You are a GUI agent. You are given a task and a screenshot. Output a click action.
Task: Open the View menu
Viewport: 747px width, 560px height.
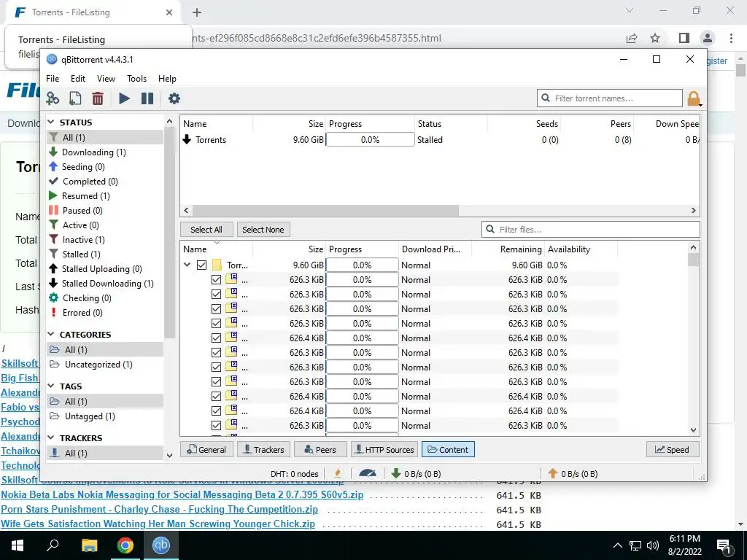click(x=106, y=79)
